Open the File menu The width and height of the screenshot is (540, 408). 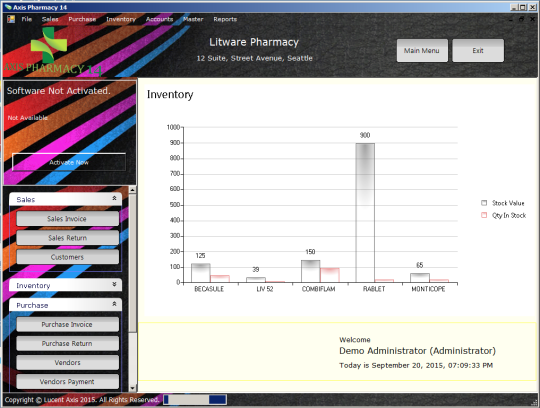tap(27, 19)
